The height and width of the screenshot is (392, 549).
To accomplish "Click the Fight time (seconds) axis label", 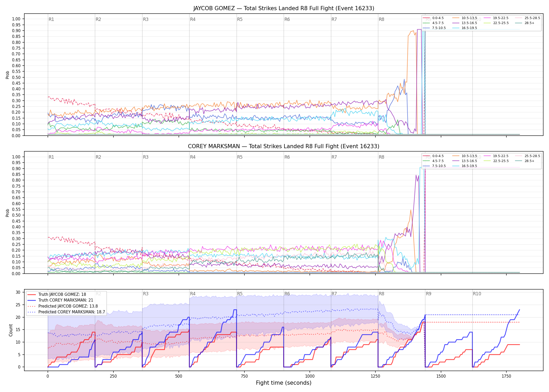I will pos(284,383).
